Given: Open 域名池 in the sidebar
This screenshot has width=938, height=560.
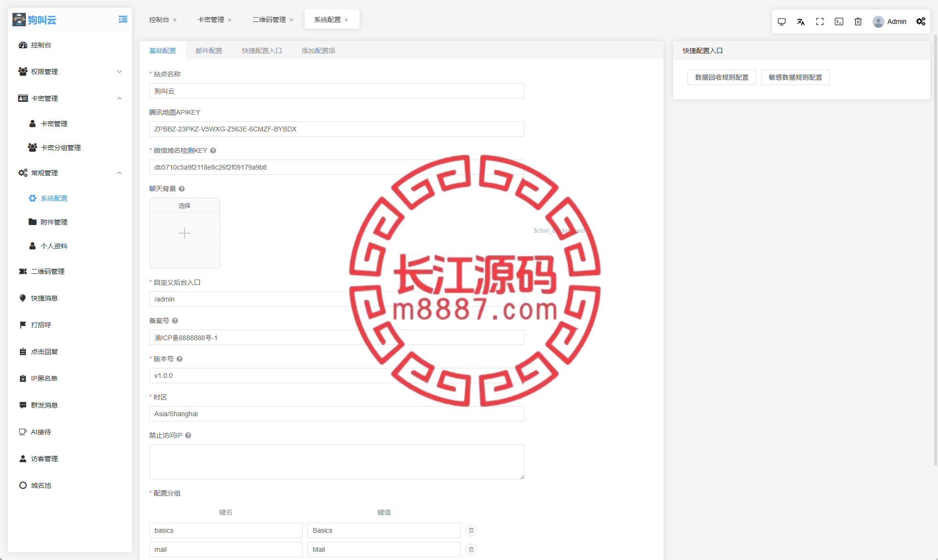Looking at the screenshot, I should [70, 485].
